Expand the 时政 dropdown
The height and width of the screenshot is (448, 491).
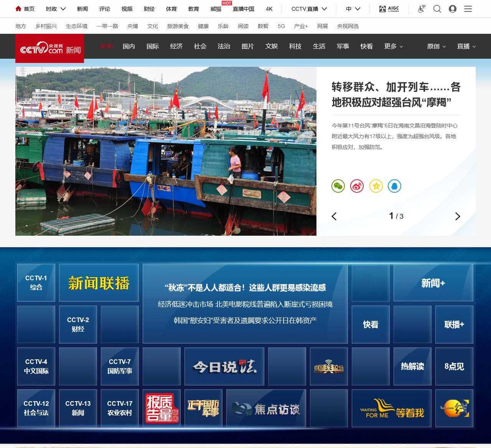coord(56,9)
